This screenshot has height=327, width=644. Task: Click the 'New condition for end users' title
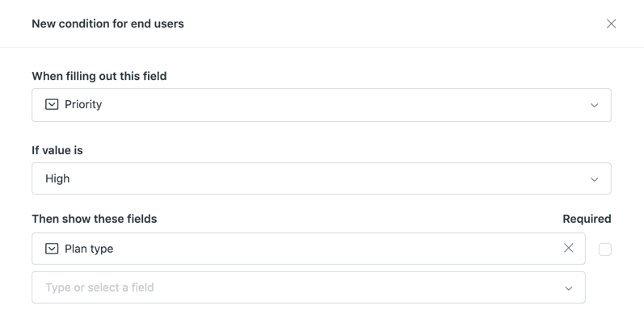point(107,24)
